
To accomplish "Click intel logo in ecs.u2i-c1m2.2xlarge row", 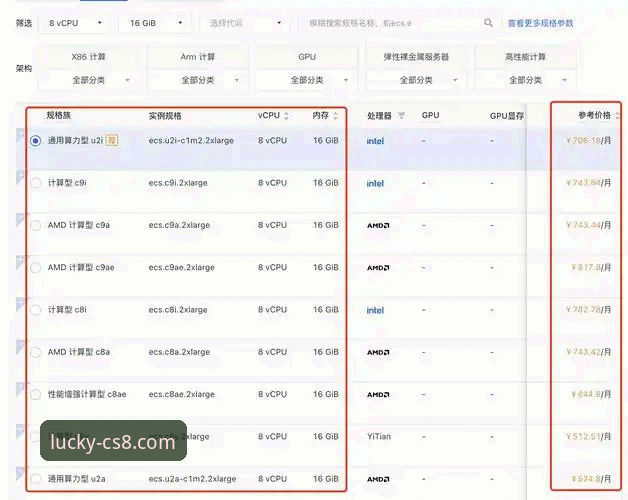I will tap(375, 141).
